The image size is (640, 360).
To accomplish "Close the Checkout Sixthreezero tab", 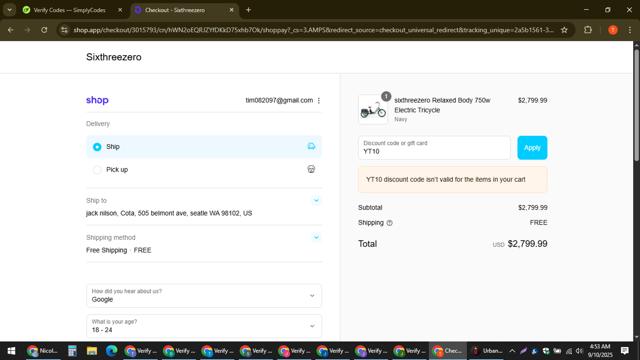I will tap(231, 10).
